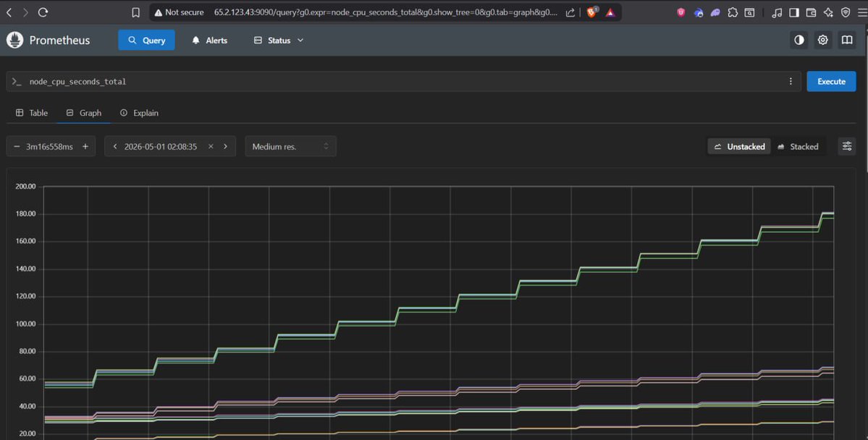Toggle the browser sidebar panel
The image size is (868, 440).
pos(794,12)
